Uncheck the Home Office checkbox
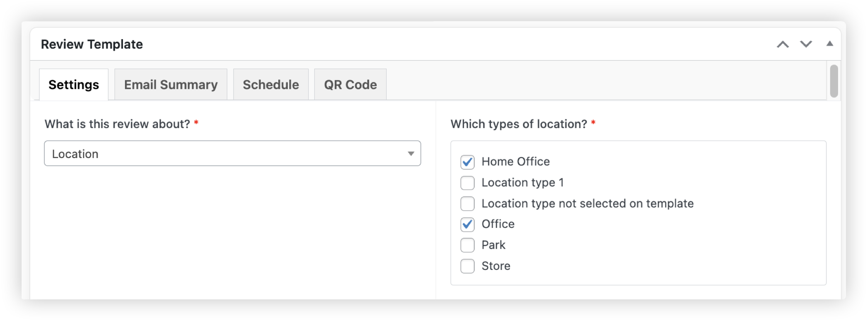The width and height of the screenshot is (868, 321). click(x=467, y=162)
